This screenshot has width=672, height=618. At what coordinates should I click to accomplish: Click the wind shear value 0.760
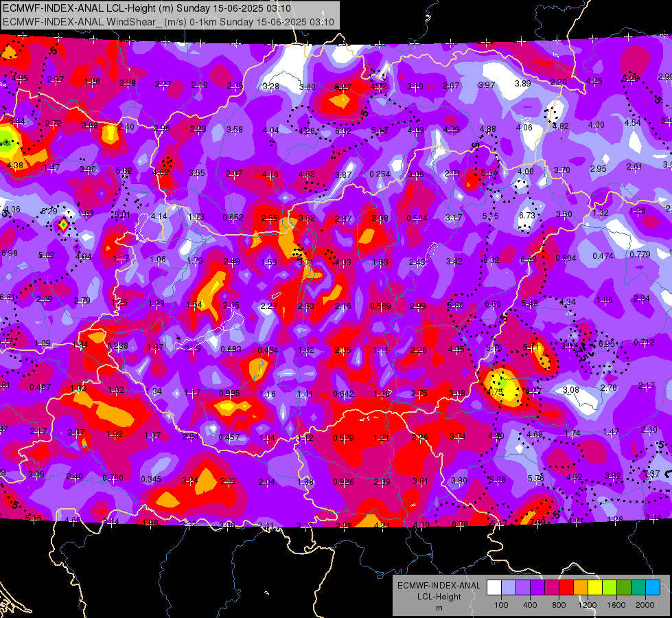[x=113, y=477]
